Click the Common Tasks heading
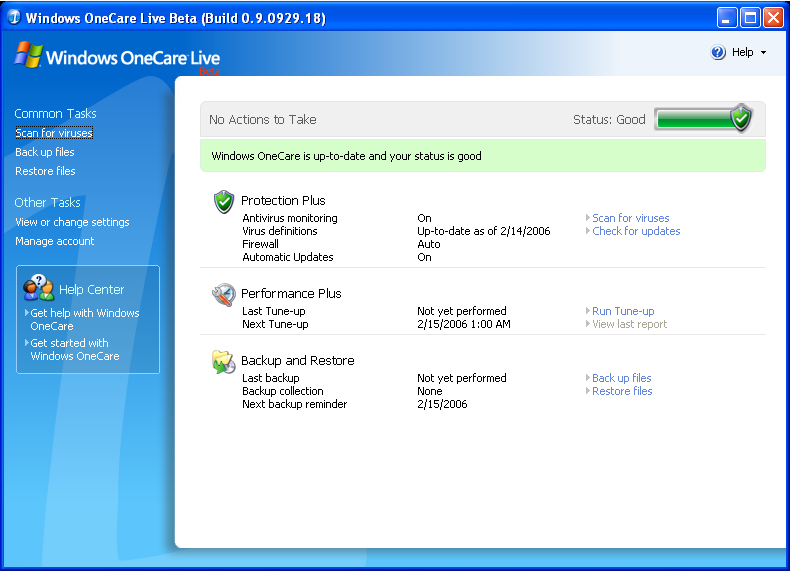 (x=55, y=114)
